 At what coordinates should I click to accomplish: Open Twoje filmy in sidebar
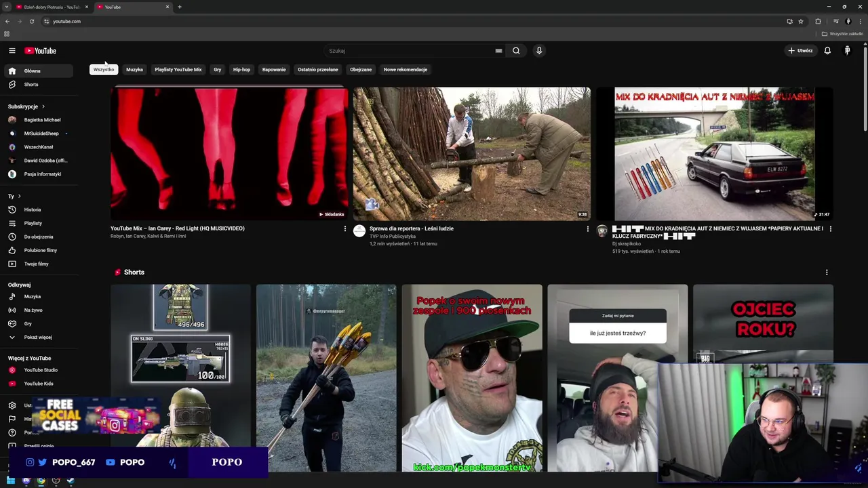point(38,264)
